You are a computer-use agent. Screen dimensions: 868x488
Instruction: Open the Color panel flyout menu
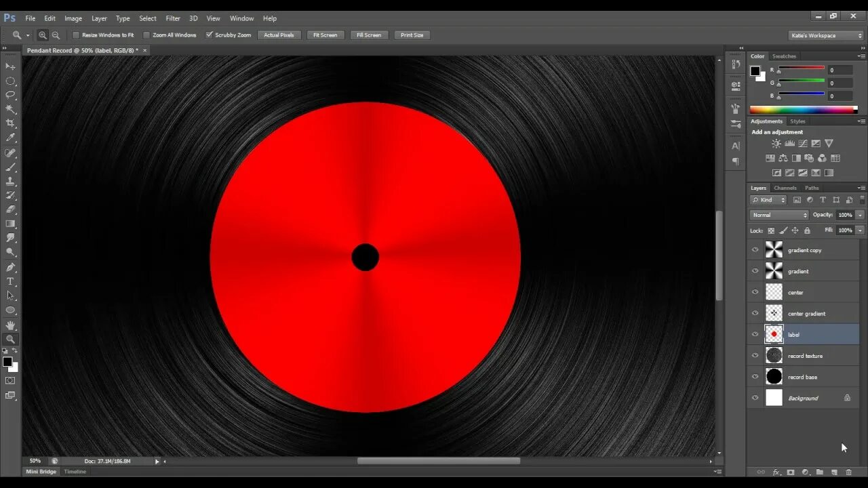pyautogui.click(x=862, y=56)
